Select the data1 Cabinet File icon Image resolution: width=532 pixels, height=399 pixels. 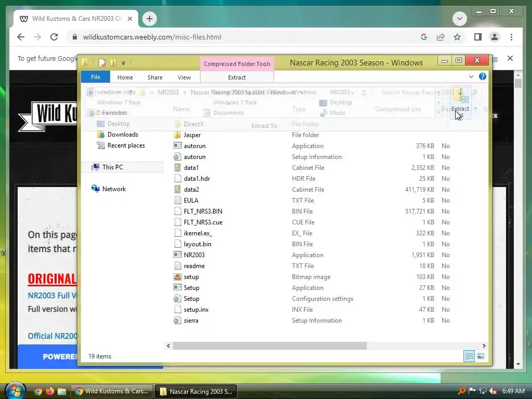pos(178,168)
